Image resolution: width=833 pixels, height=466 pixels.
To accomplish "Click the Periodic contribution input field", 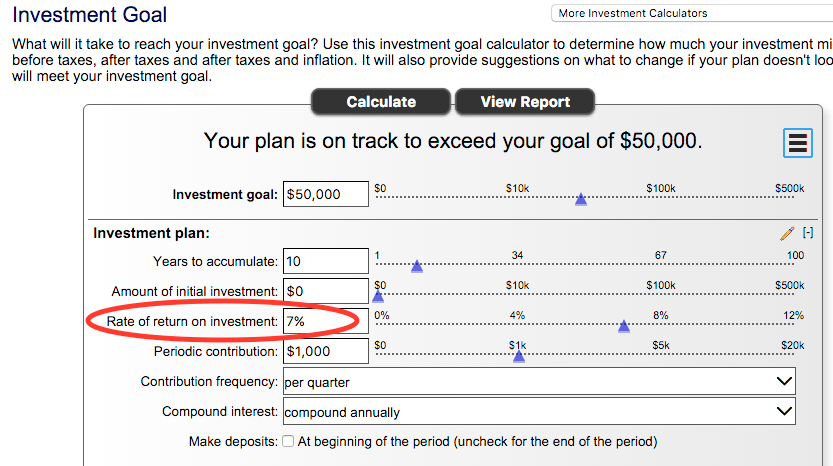I will (326, 351).
